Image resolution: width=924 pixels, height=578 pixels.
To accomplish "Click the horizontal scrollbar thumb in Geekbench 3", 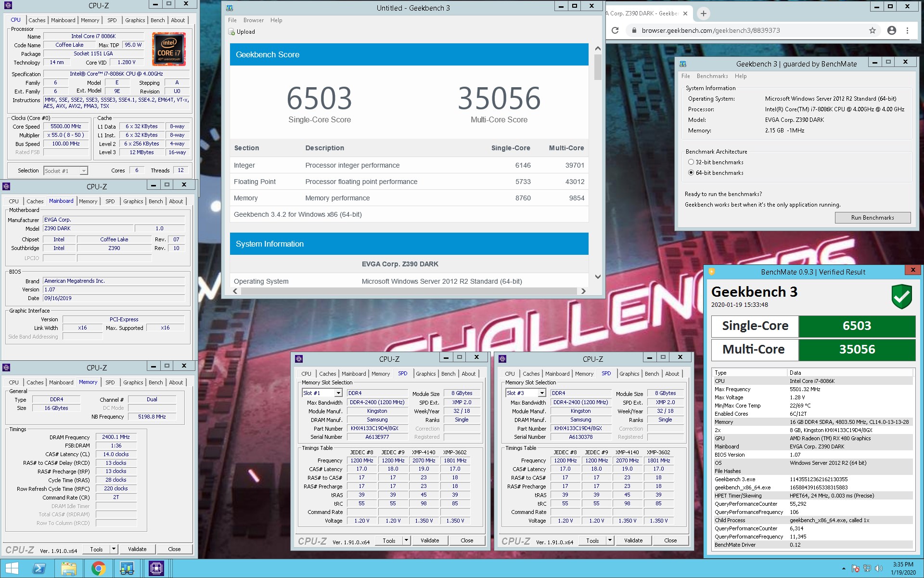I will 409,291.
